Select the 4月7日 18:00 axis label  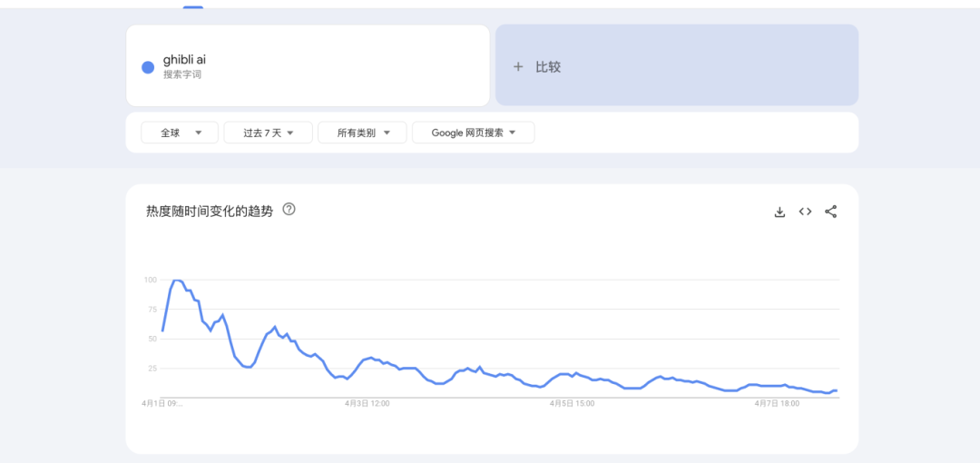777,402
